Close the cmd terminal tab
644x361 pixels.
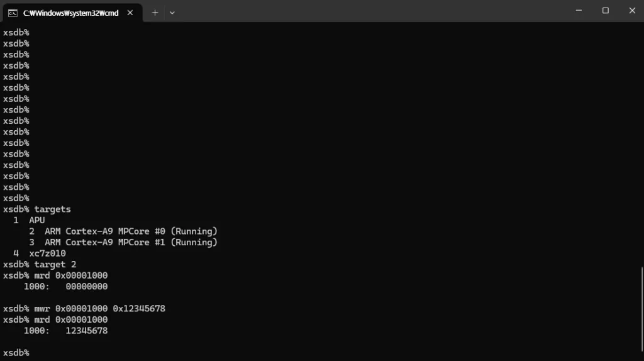(130, 13)
